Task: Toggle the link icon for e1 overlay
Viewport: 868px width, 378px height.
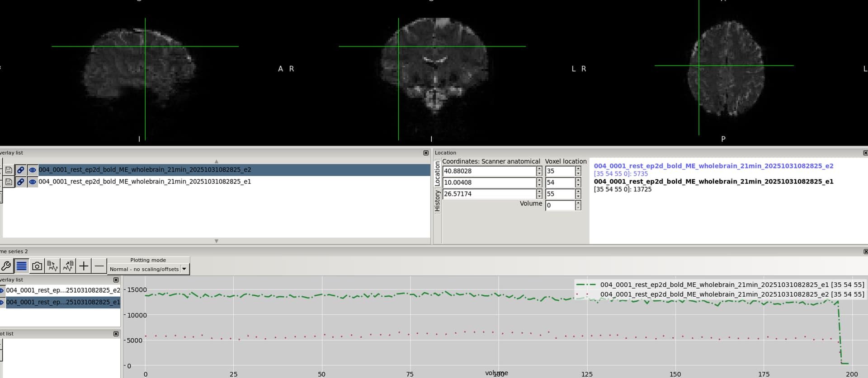Action: pyautogui.click(x=20, y=182)
